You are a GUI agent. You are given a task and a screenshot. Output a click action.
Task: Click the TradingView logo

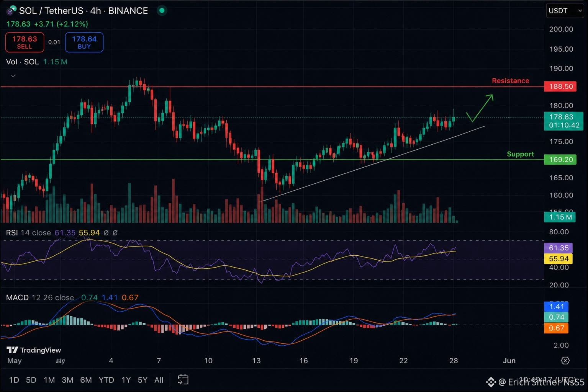[34, 350]
